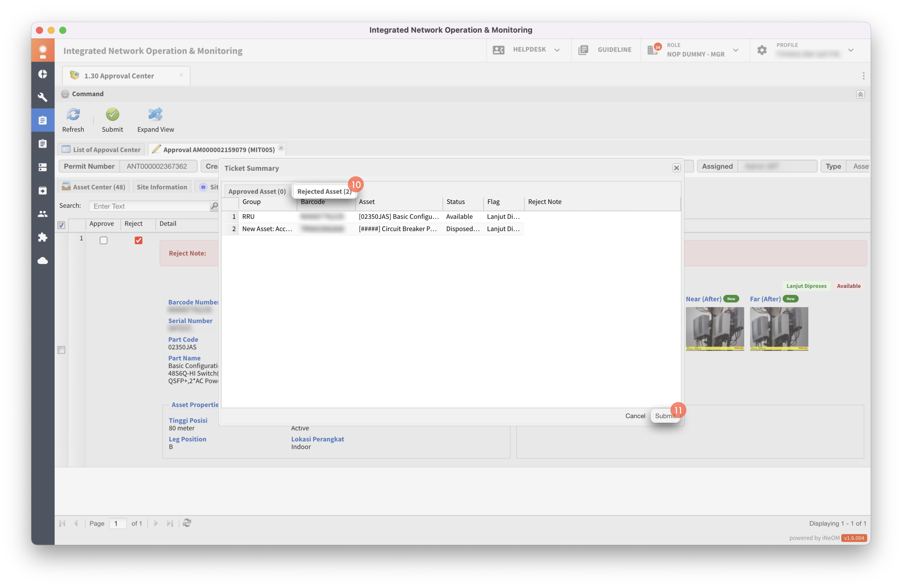
Task: Click the Lanjut Diproses status tag
Action: pyautogui.click(x=806, y=286)
